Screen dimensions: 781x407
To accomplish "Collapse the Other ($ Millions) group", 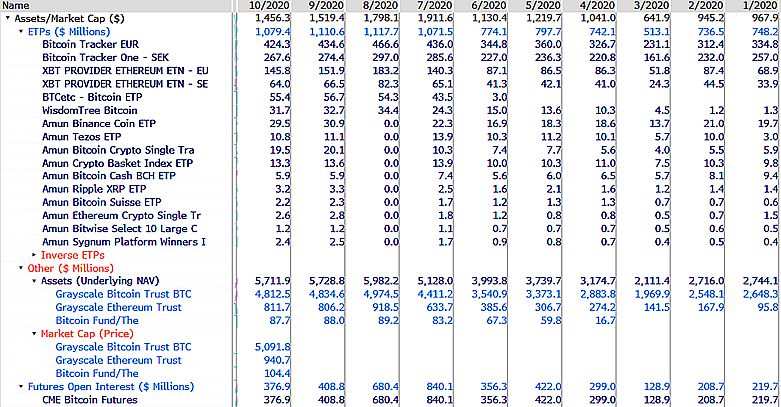I will click(21, 268).
